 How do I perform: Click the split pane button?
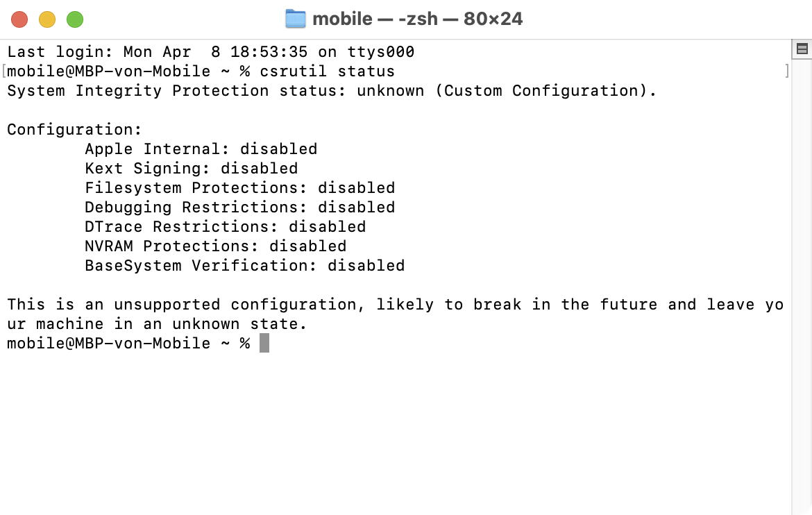point(802,49)
